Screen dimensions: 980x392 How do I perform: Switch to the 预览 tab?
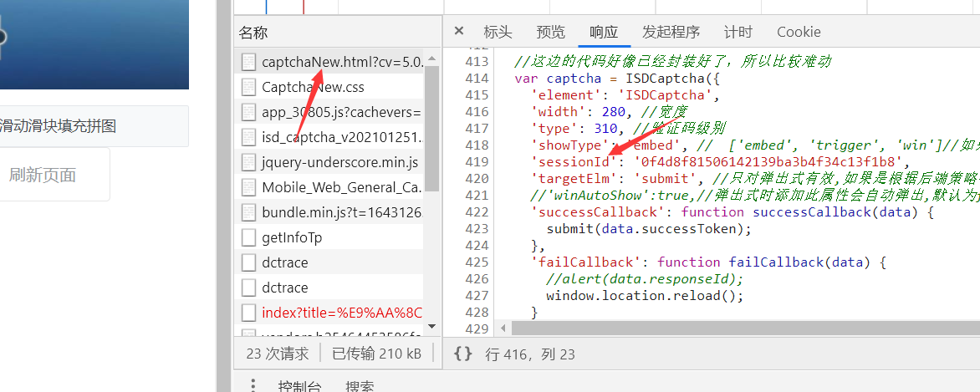click(x=551, y=32)
